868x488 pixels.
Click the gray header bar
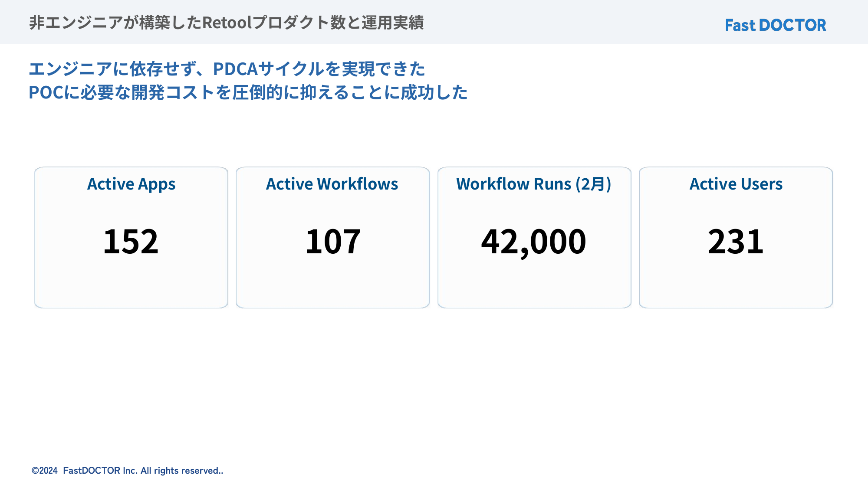(x=564, y=22)
